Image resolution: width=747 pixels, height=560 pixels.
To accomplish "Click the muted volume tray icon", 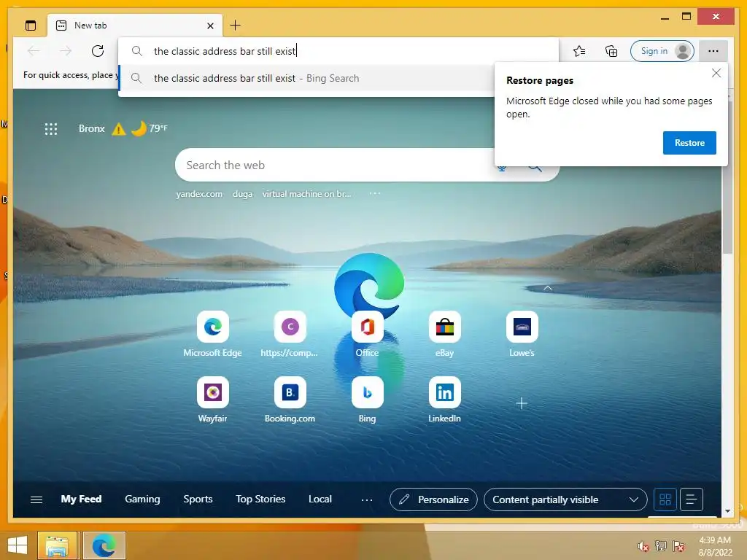I will [643, 546].
